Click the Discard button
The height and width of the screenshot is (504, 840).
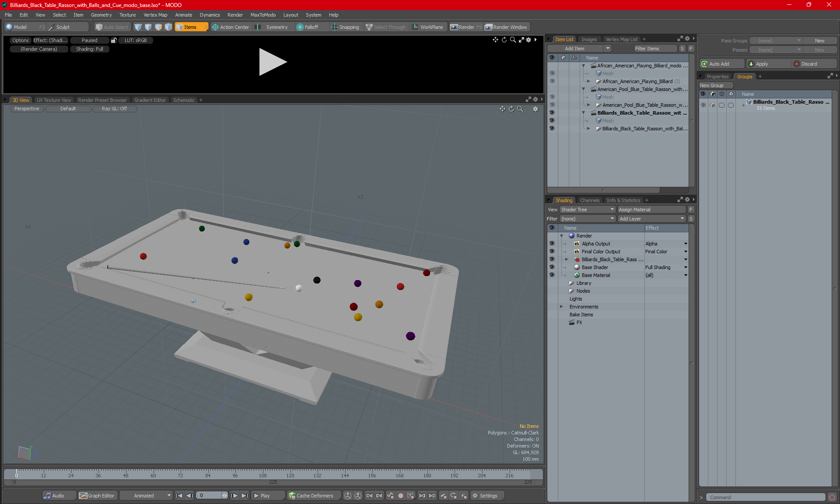point(815,64)
